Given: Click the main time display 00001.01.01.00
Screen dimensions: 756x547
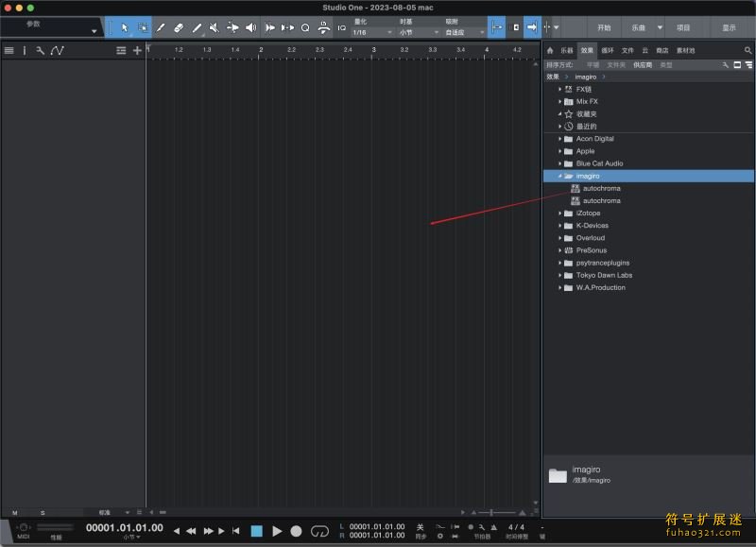Looking at the screenshot, I should pyautogui.click(x=125, y=527).
